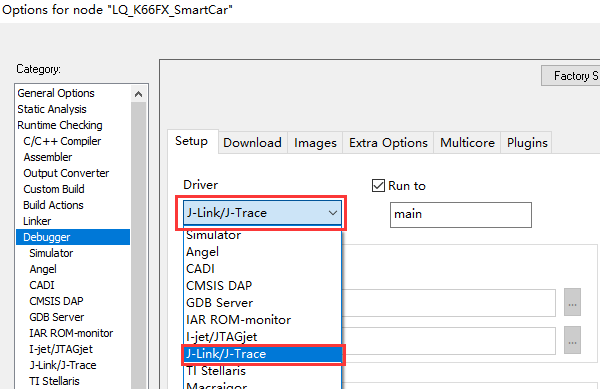Switch to the Extra Options tab
The width and height of the screenshot is (600, 389).
(388, 143)
